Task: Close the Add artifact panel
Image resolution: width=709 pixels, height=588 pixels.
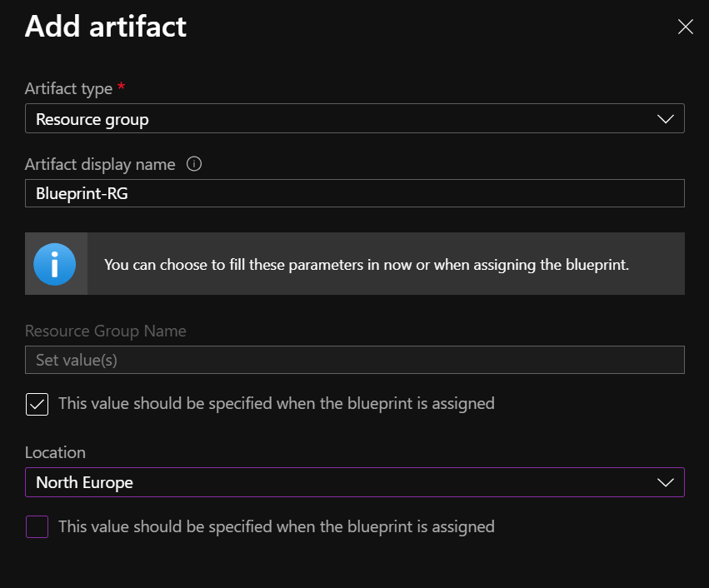Action: coord(686,27)
